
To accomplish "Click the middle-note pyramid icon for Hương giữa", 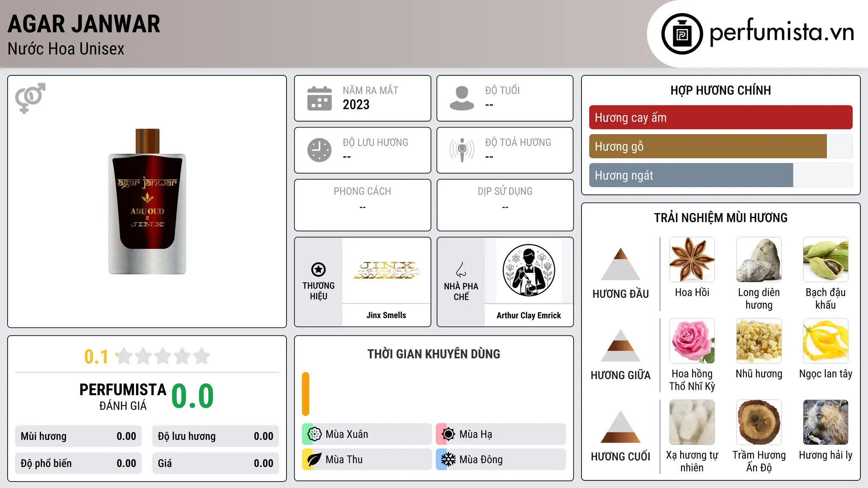I will pos(620,345).
